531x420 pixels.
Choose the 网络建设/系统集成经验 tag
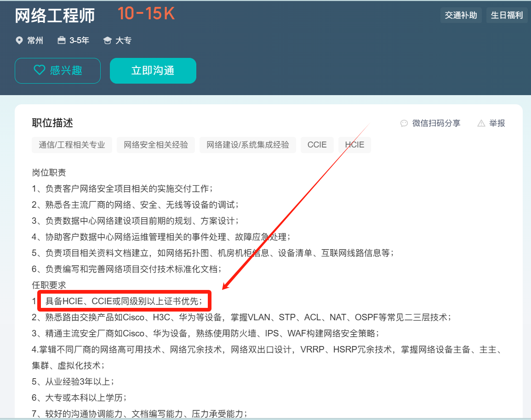pyautogui.click(x=248, y=145)
